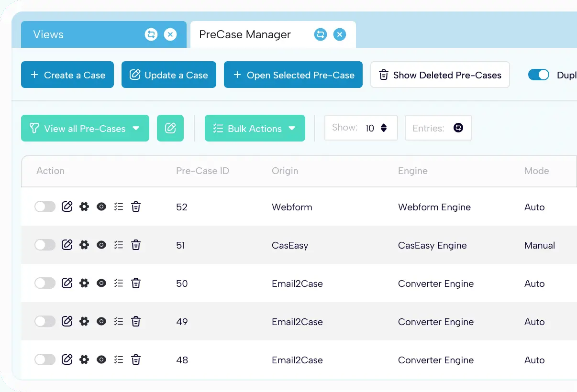Open settings gear for Pre-Case 48
Viewport: 577px width, 392px height.
point(84,359)
